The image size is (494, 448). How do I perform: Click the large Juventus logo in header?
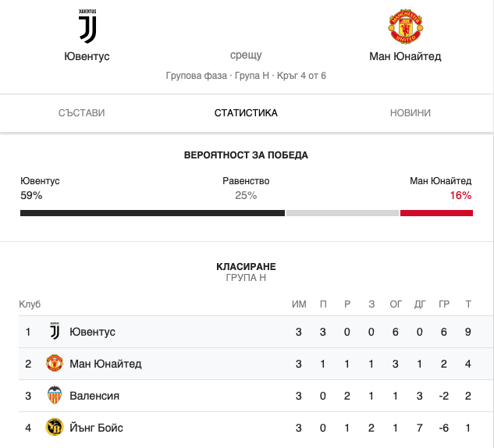coord(87,27)
